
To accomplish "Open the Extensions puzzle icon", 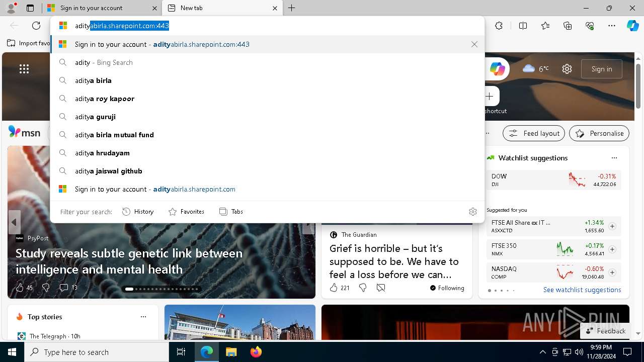I will 499,26.
